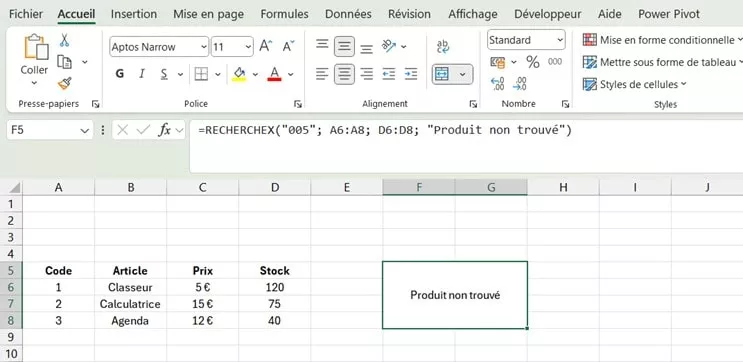This screenshot has height=362, width=743.
Task: Align text to middle vertically
Action: coord(344,46)
